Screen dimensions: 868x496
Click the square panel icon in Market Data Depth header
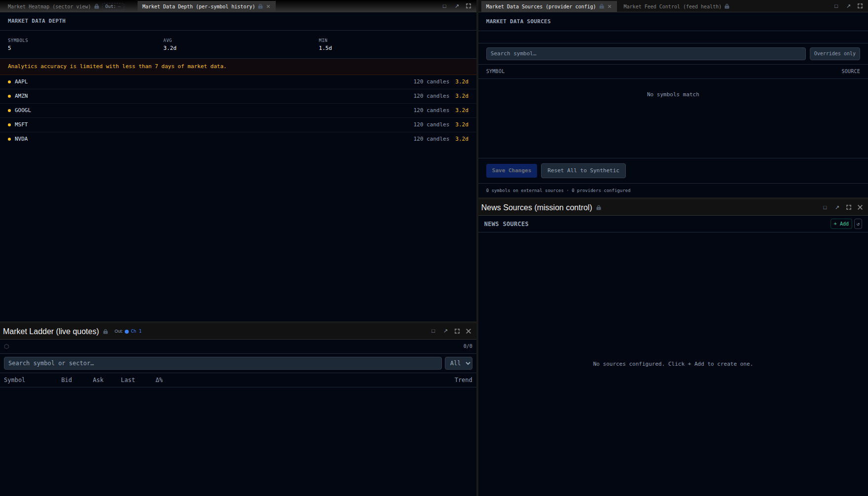pos(445,6)
